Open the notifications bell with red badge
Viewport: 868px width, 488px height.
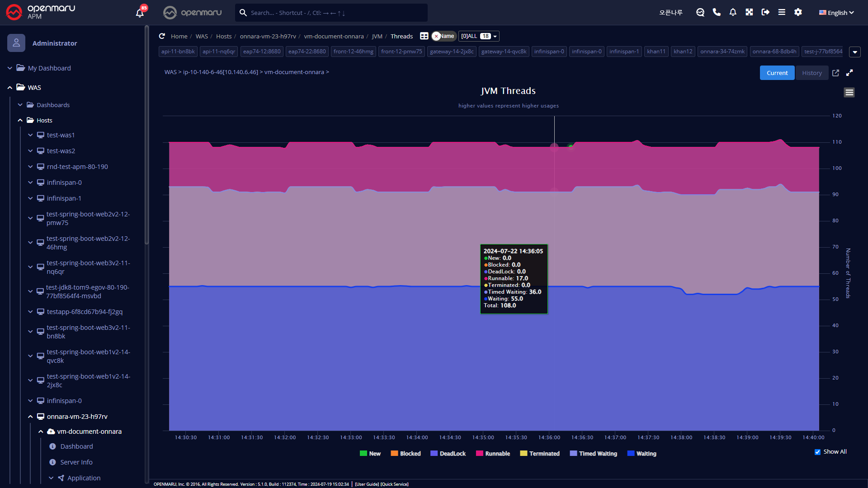140,13
